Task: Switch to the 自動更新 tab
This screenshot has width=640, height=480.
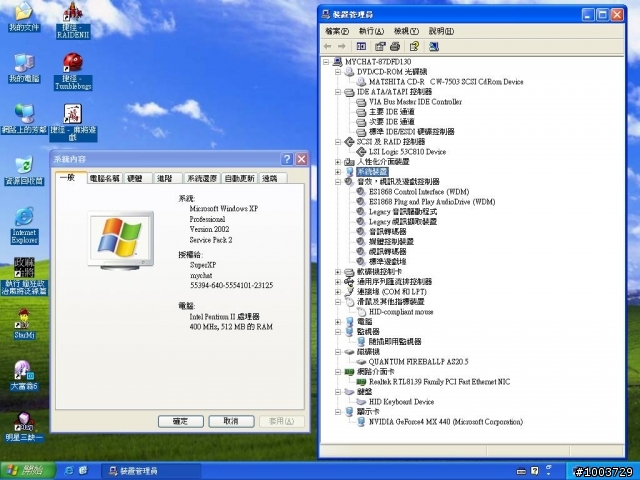Action: pos(240,178)
